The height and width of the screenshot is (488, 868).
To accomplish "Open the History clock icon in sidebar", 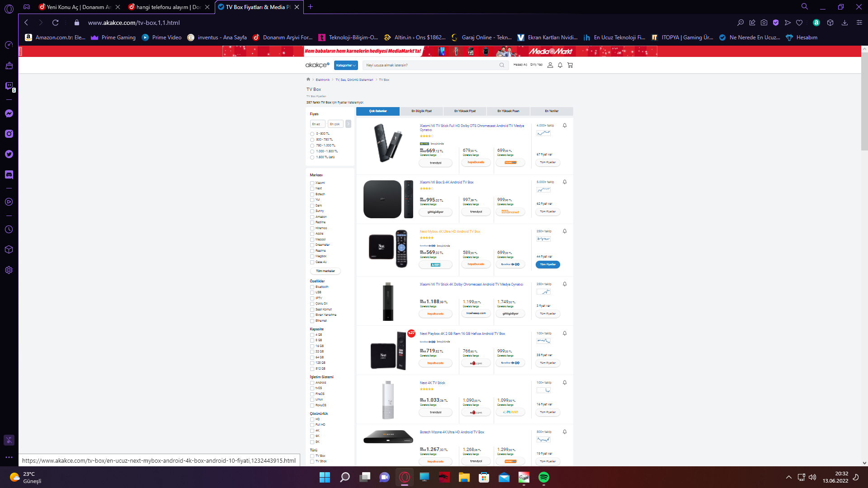I will [x=9, y=230].
